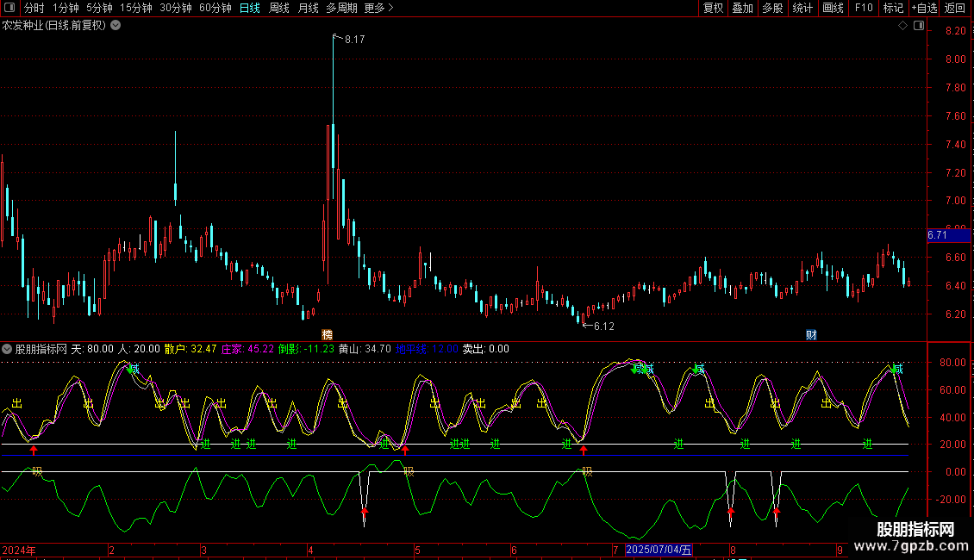
Task: Click the 6.12 low price label
Action: (603, 327)
